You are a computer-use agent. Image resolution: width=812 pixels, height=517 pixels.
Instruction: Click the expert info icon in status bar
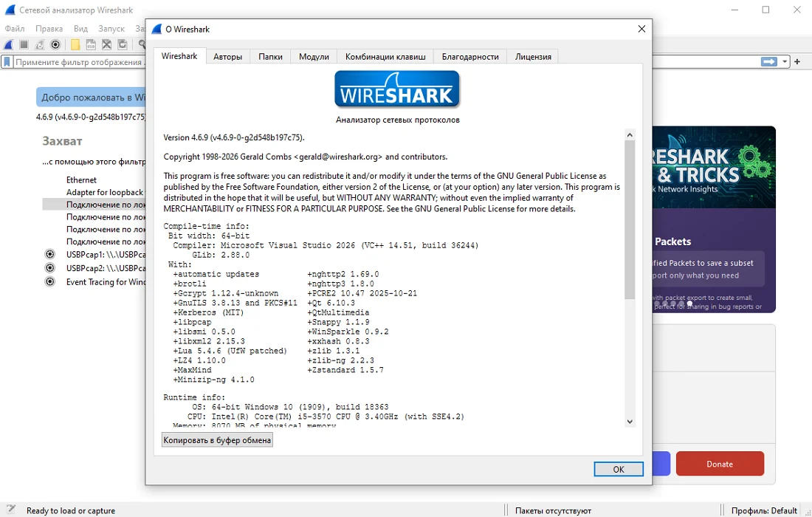(11, 509)
